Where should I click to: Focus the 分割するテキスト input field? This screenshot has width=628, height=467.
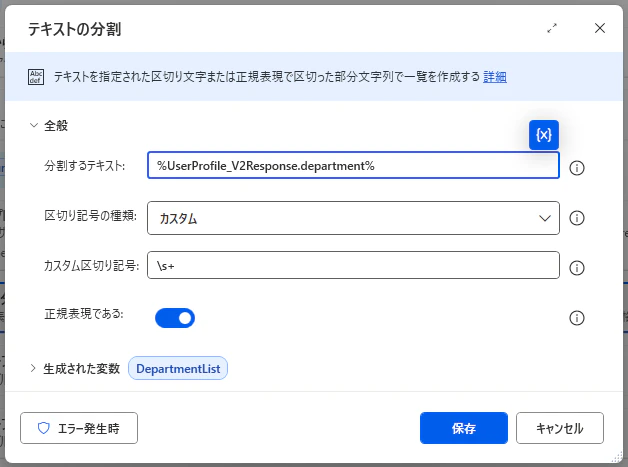click(353, 165)
